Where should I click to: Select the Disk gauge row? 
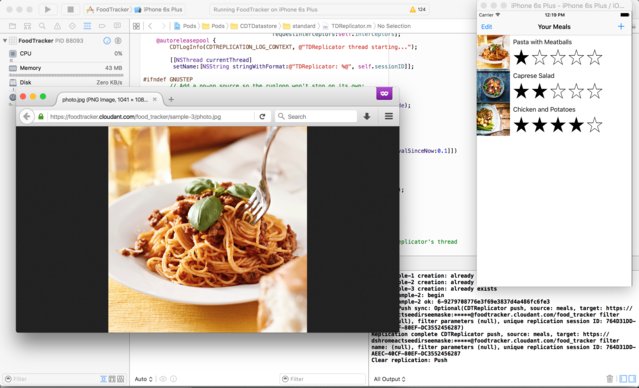click(x=65, y=82)
